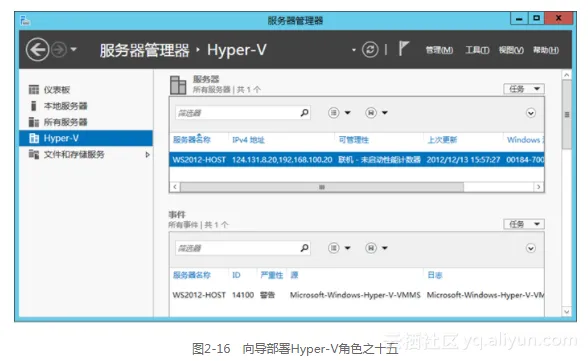Select 所有服务器 in the sidebar

point(65,122)
